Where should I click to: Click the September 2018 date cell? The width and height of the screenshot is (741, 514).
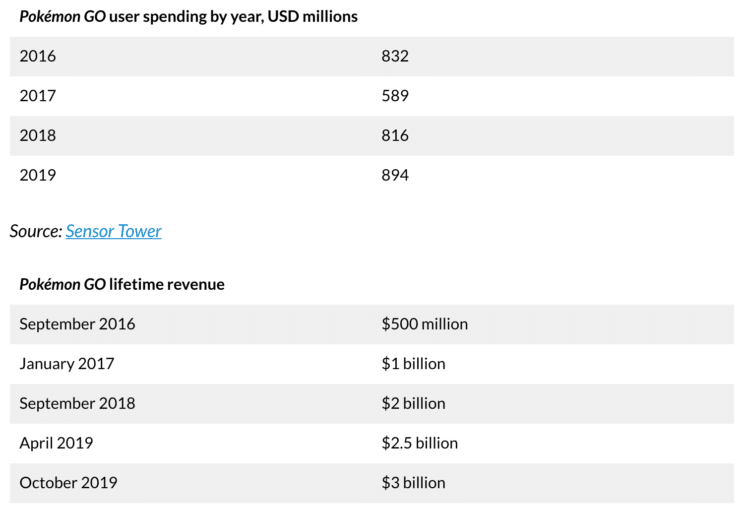77,403
